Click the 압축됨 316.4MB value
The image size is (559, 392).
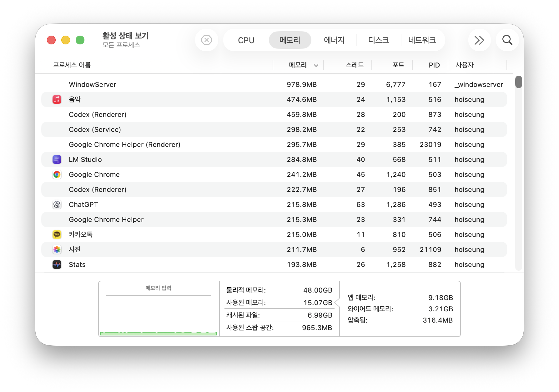pos(438,320)
